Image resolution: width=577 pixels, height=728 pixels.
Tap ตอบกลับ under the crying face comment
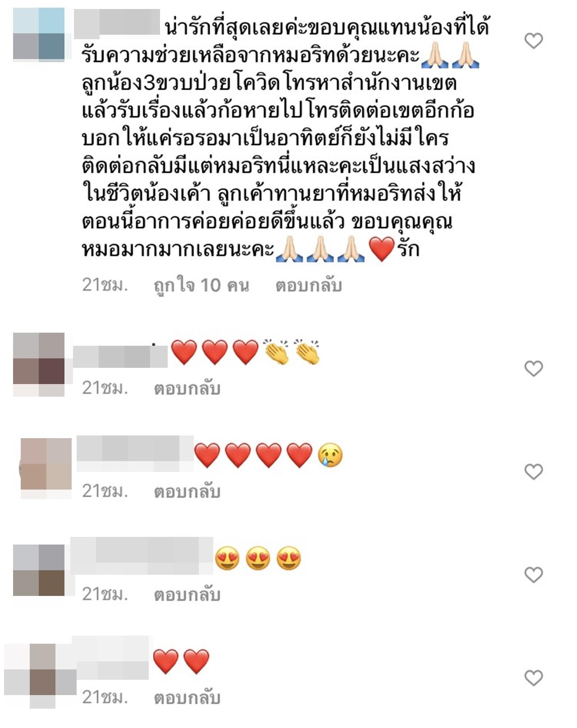[x=187, y=491]
